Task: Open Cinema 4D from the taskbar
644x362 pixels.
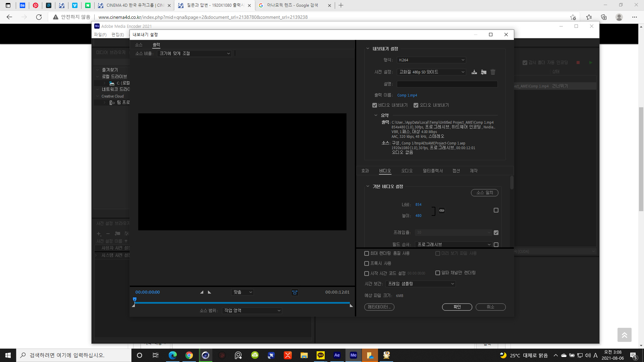Action: (206, 355)
